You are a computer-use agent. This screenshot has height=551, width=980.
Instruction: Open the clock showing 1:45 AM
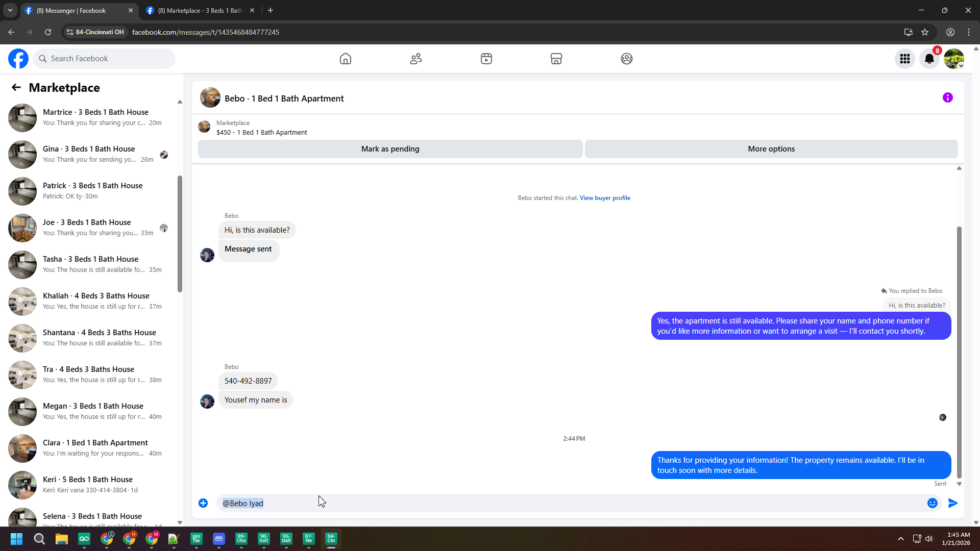click(x=956, y=539)
